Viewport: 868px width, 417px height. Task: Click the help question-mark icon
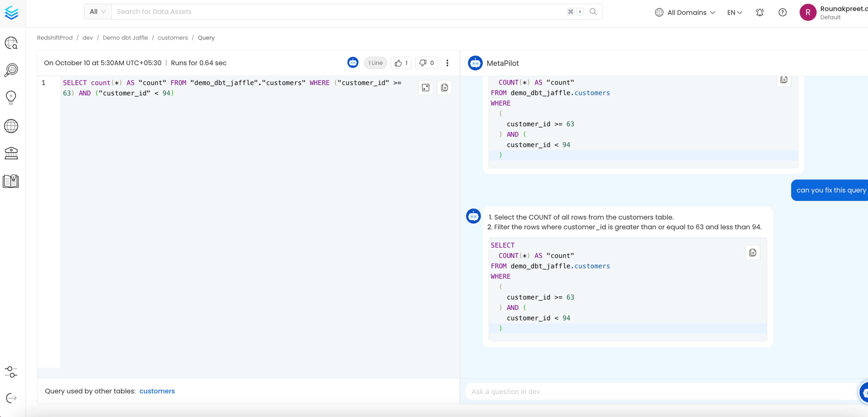click(782, 12)
